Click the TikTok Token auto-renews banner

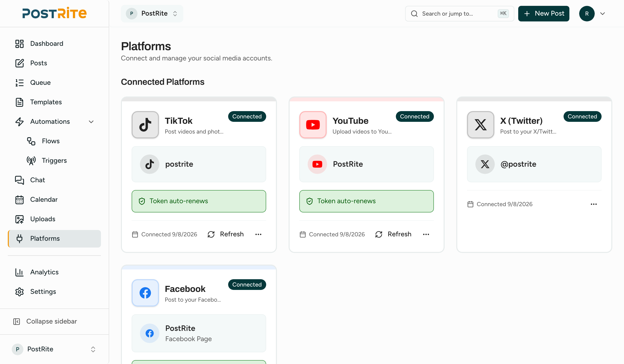(x=199, y=201)
